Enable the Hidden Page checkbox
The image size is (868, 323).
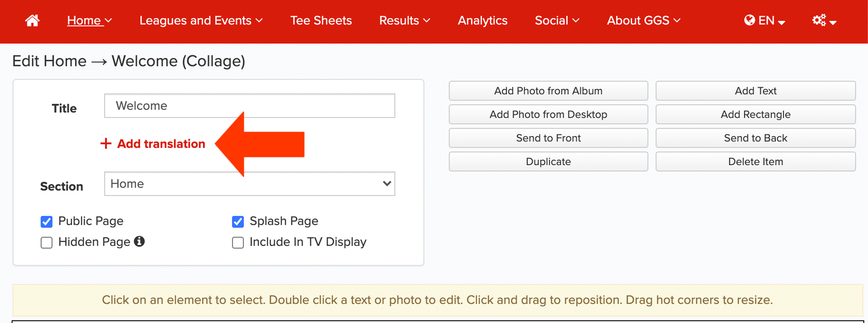coord(47,242)
